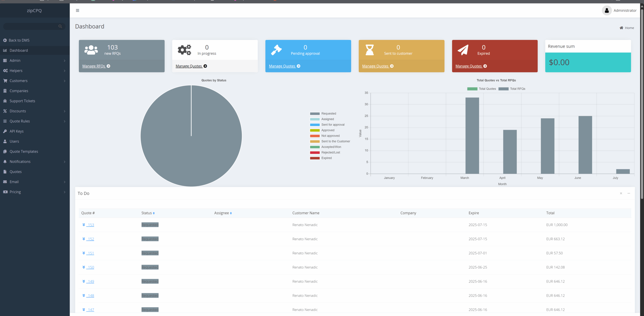Click the Expired legend color swatch
644x316 pixels.
tap(315, 158)
